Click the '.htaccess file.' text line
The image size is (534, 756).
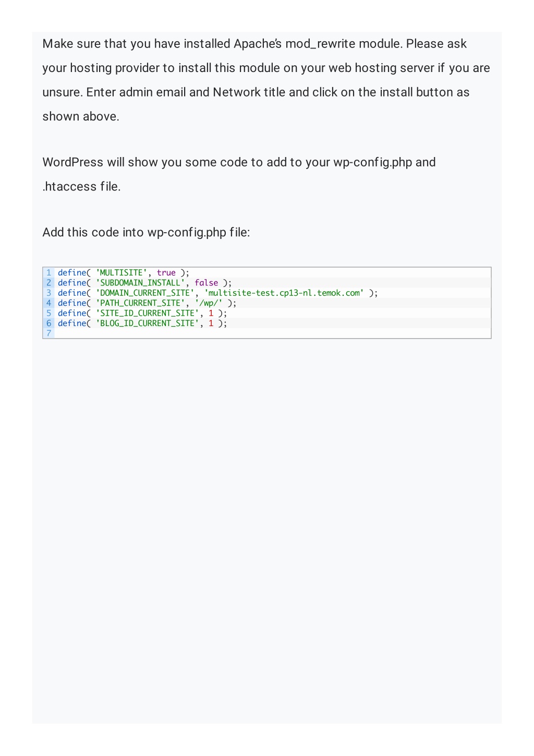pyautogui.click(x=81, y=187)
